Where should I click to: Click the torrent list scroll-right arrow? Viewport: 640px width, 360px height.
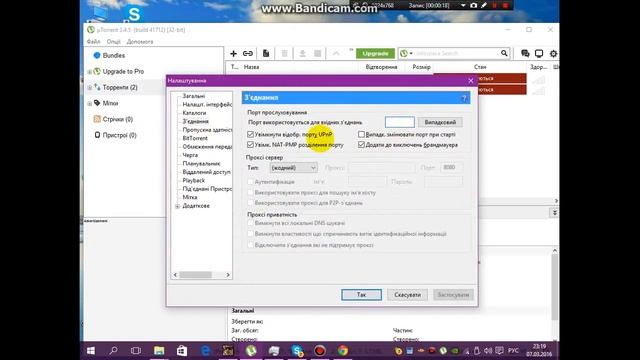pyautogui.click(x=556, y=201)
